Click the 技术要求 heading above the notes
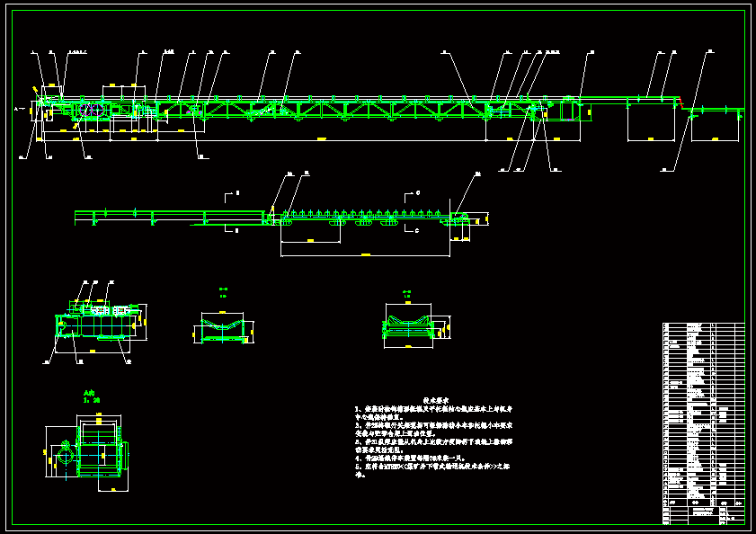 [436, 400]
